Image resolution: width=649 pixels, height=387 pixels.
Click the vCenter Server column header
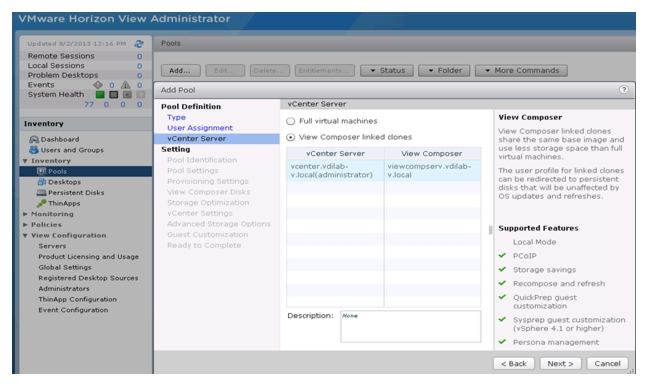pyautogui.click(x=335, y=154)
